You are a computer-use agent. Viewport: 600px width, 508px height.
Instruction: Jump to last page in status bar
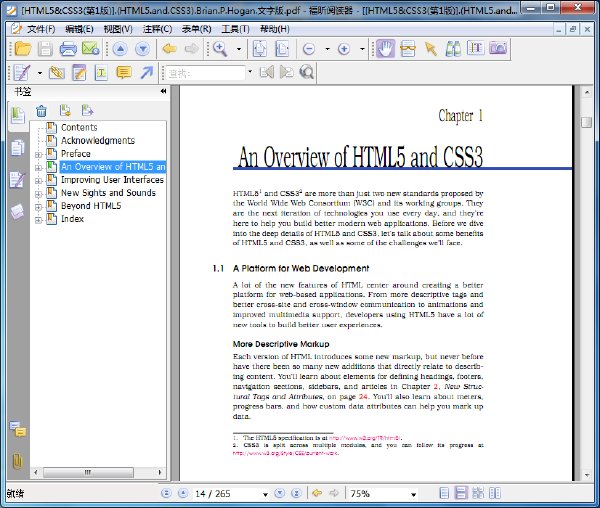click(296, 493)
